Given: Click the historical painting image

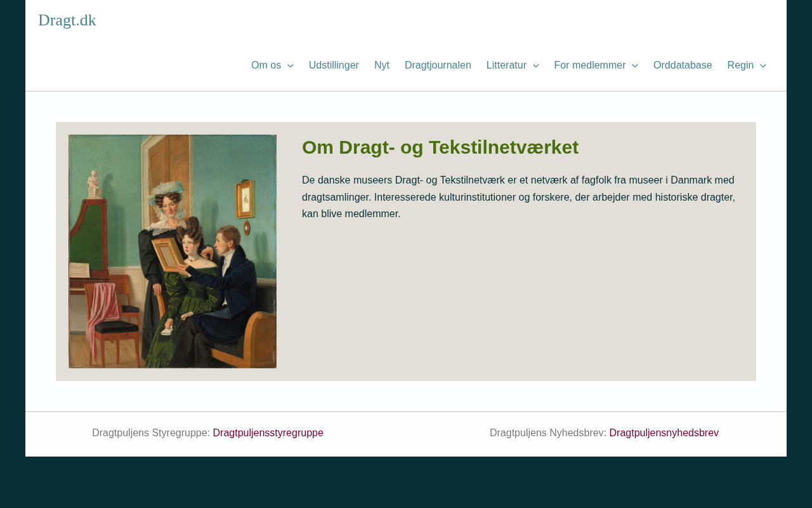Looking at the screenshot, I should (x=173, y=251).
